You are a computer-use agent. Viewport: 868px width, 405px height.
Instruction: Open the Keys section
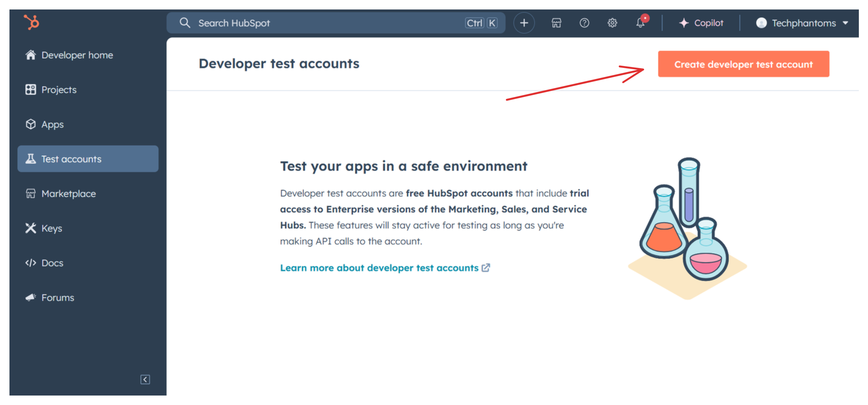pos(51,228)
